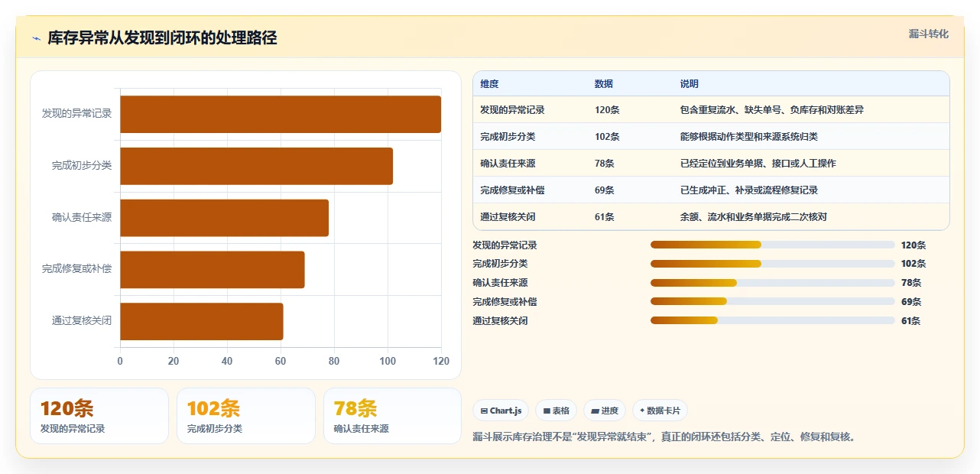The width and height of the screenshot is (980, 474).
Task: Click the 说明 column header
Action: pos(689,84)
